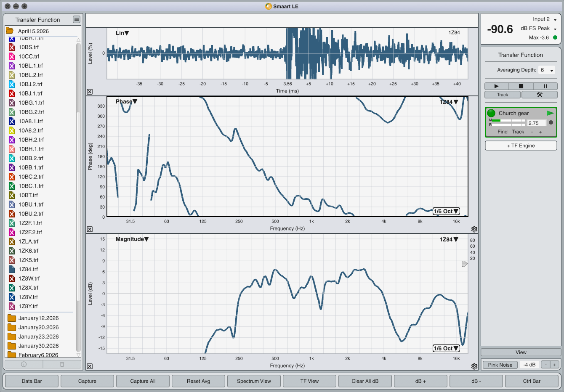This screenshot has width=564, height=392.
Task: Click the Ctrl Bar button
Action: [532, 381]
